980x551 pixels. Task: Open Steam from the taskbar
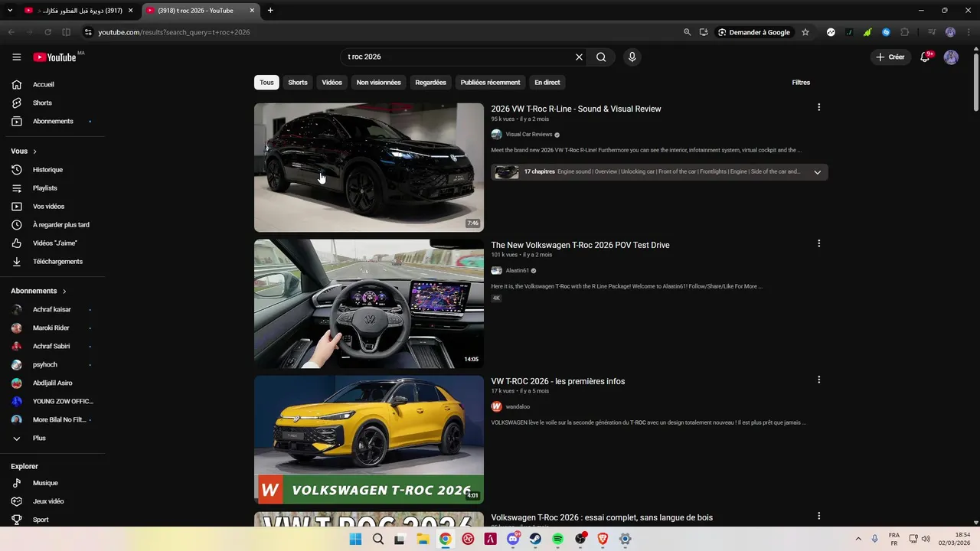pos(535,539)
